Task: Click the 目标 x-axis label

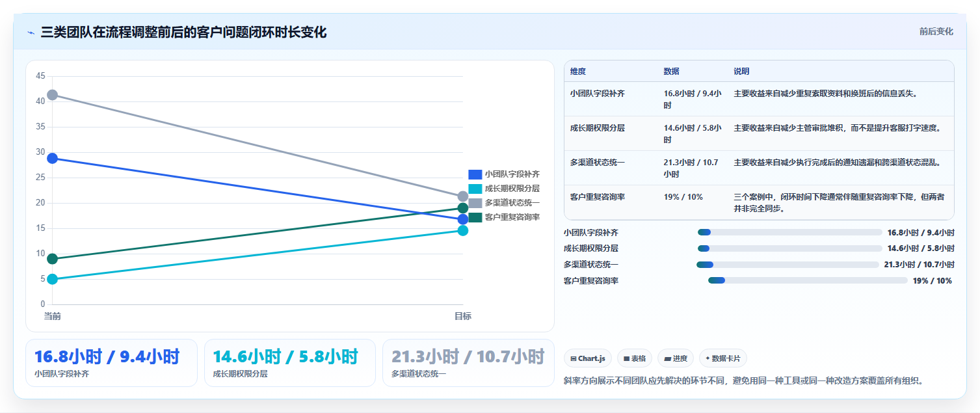Action: [463, 316]
